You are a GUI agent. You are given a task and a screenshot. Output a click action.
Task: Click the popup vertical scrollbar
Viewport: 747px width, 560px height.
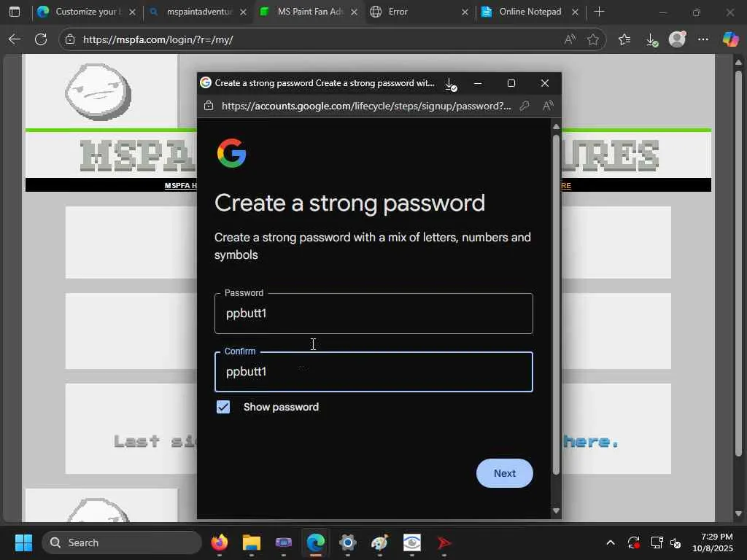[555, 305]
